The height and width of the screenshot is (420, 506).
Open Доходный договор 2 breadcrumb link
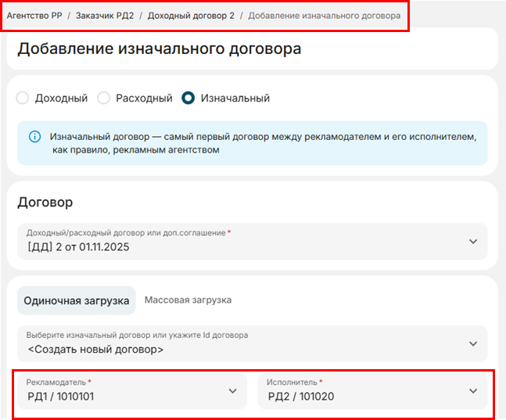(x=190, y=16)
